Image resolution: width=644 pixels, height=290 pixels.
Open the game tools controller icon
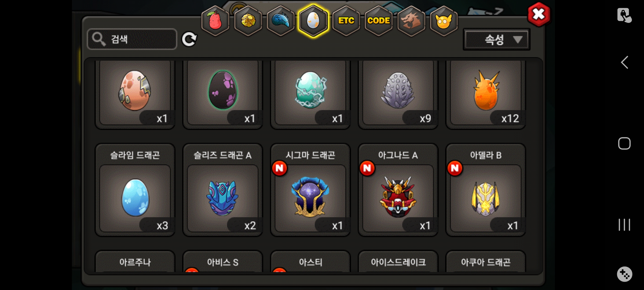pyautogui.click(x=624, y=274)
